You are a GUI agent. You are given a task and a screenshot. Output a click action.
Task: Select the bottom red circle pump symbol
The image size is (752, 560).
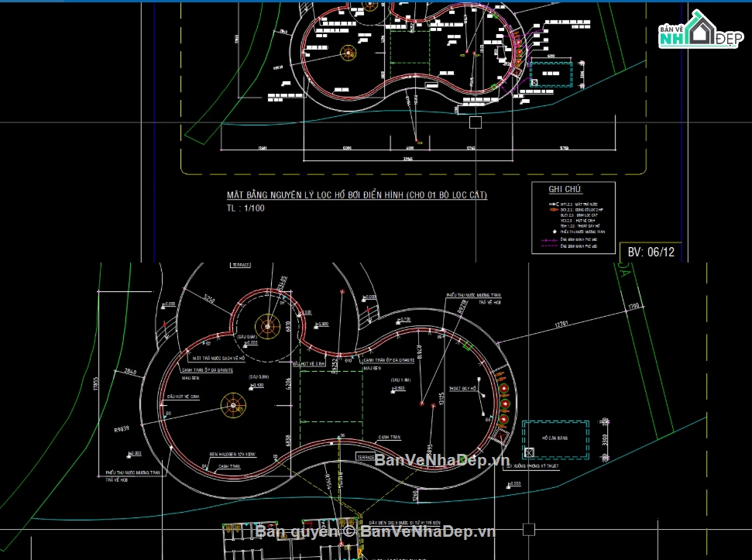click(503, 421)
